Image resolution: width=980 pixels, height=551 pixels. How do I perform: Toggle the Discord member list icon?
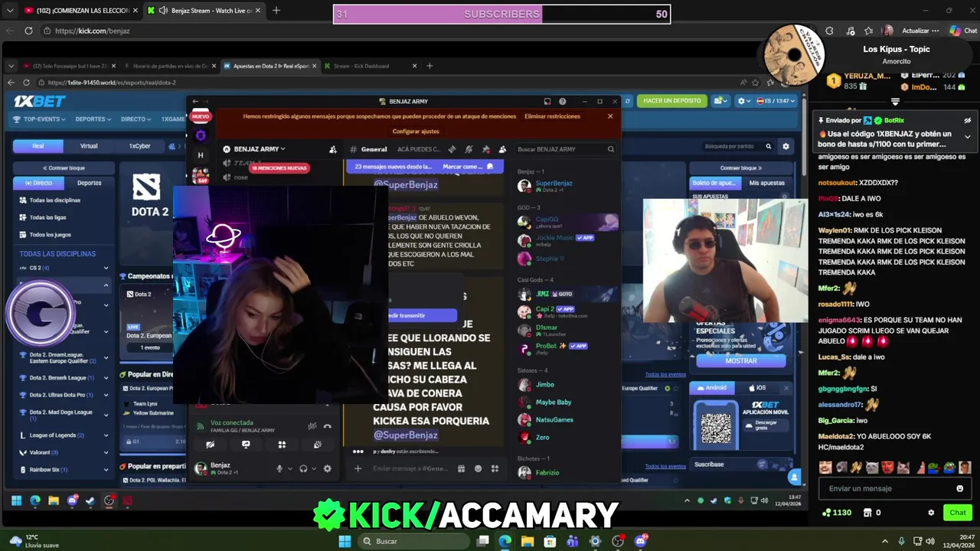click(502, 149)
